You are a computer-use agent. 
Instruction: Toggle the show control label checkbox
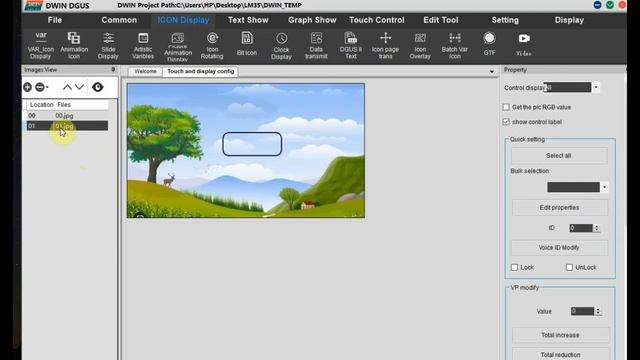506,122
